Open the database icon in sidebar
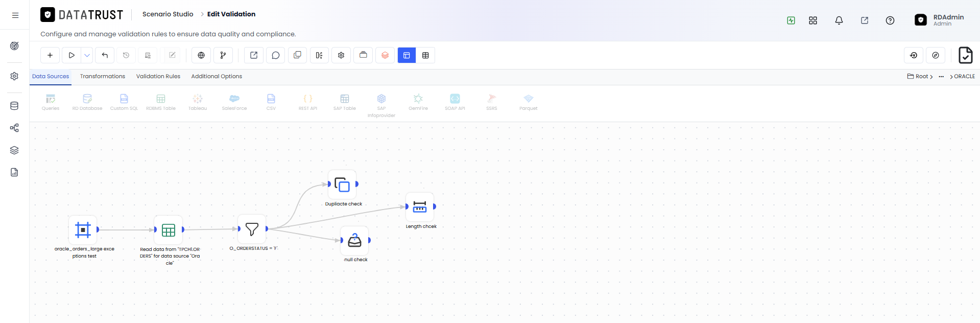The width and height of the screenshot is (980, 323). (14, 106)
